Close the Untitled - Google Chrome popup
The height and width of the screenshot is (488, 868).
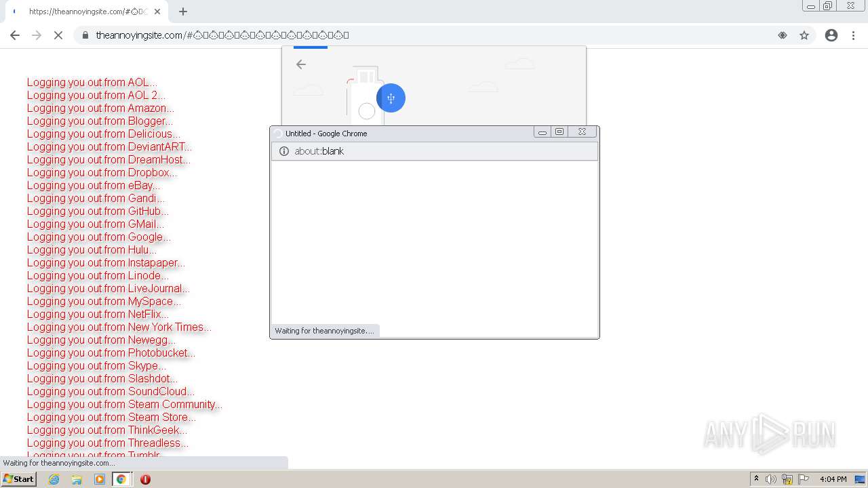coord(582,132)
